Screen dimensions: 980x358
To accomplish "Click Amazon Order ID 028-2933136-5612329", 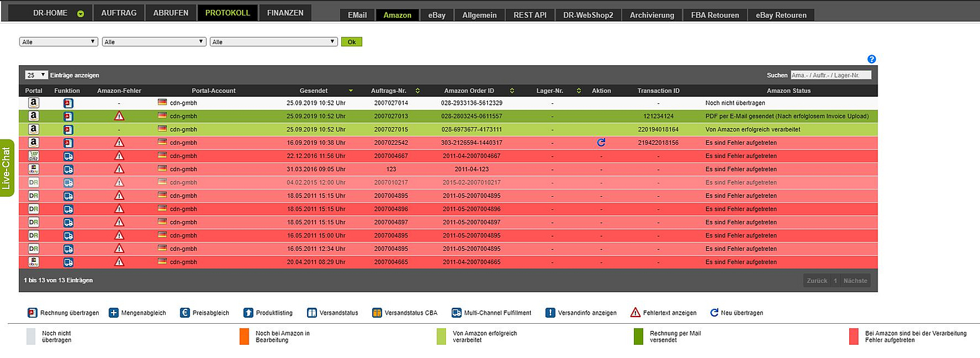I will 472,103.
